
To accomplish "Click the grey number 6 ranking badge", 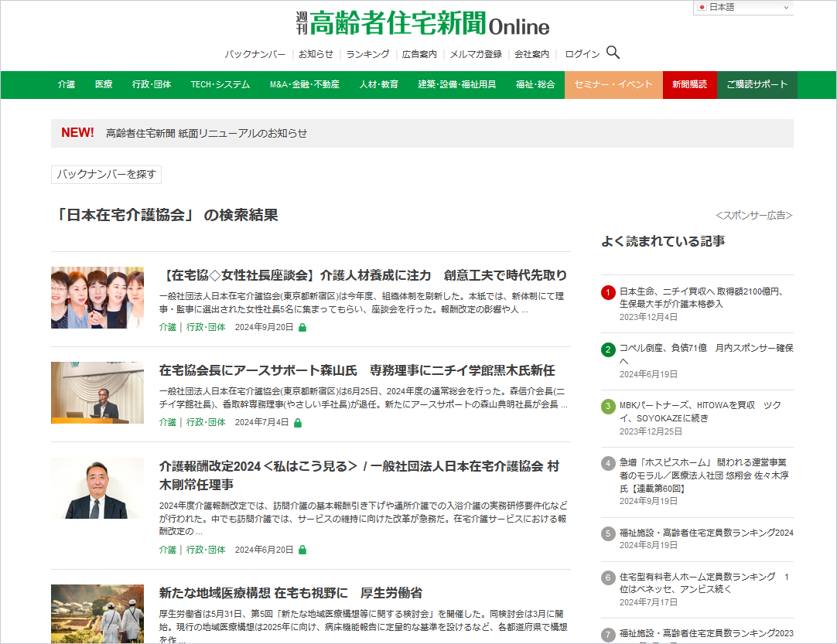I will pyautogui.click(x=608, y=578).
